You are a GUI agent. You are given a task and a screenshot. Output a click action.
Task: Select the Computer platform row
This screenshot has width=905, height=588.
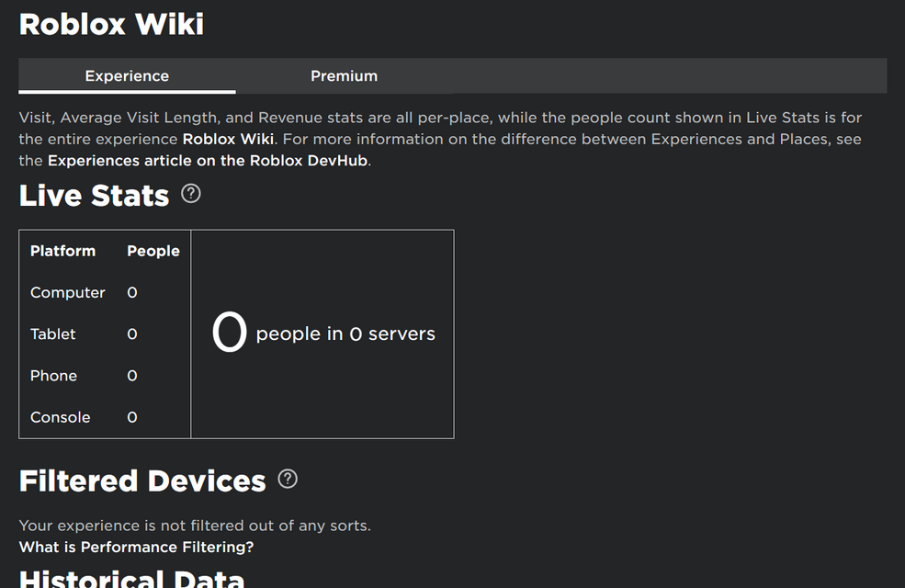(x=68, y=293)
